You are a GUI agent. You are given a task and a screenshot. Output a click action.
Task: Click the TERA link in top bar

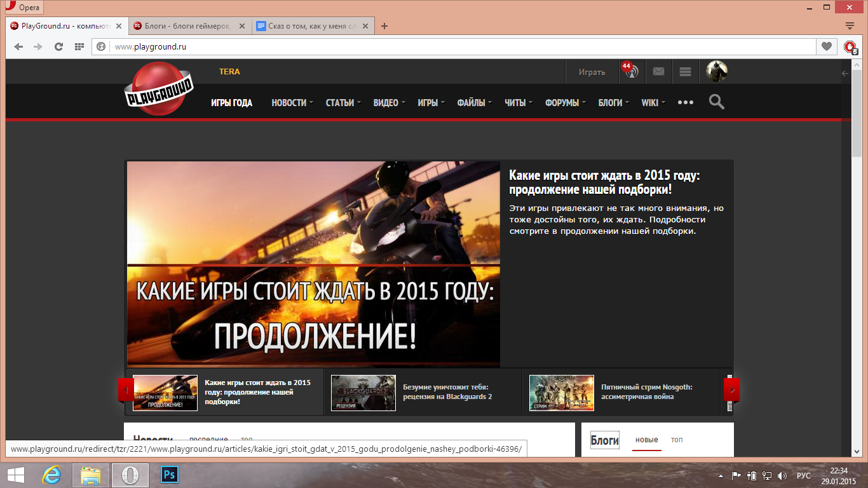229,72
